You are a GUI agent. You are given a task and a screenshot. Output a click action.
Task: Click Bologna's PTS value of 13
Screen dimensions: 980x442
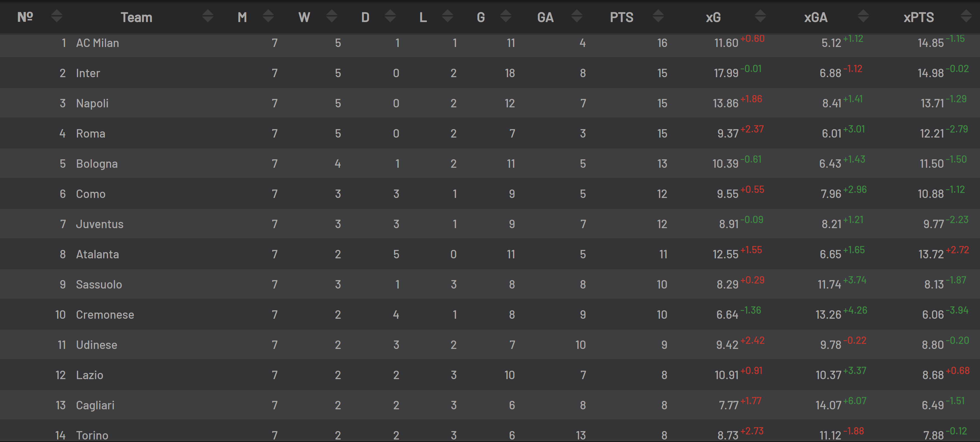coord(662,164)
